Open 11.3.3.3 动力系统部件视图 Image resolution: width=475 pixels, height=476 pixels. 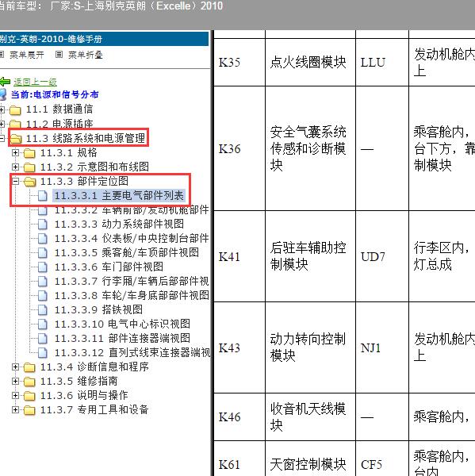[x=119, y=224]
